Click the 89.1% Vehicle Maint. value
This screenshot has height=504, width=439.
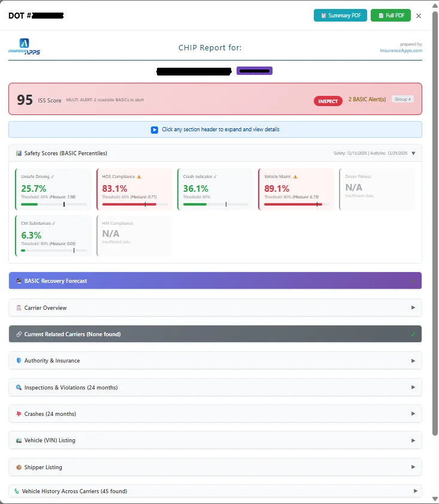coord(277,188)
